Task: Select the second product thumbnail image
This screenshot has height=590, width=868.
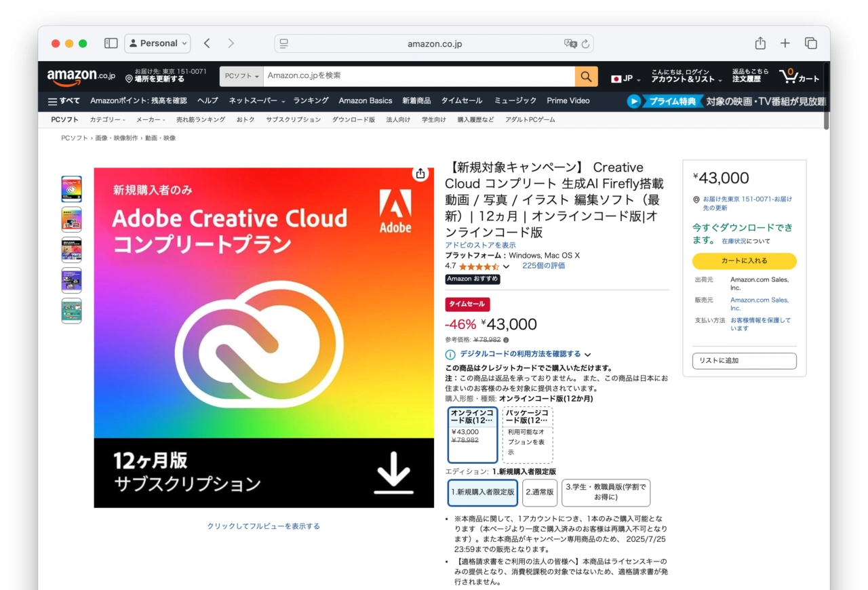Action: [x=71, y=220]
